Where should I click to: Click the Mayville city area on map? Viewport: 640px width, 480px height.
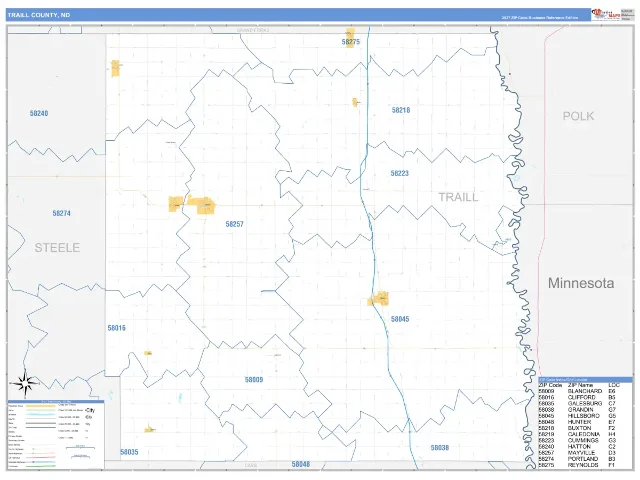[202, 205]
